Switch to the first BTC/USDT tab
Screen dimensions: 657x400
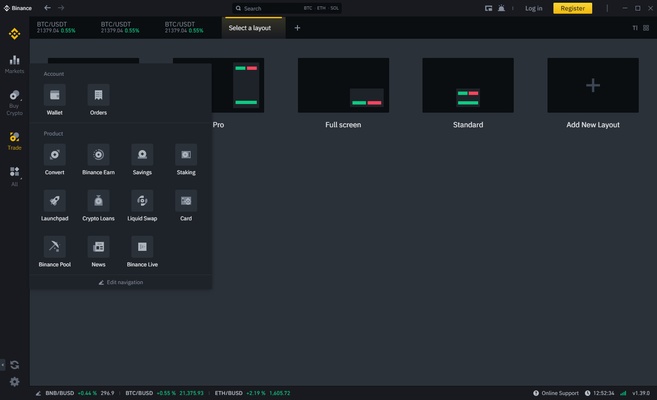(56, 27)
